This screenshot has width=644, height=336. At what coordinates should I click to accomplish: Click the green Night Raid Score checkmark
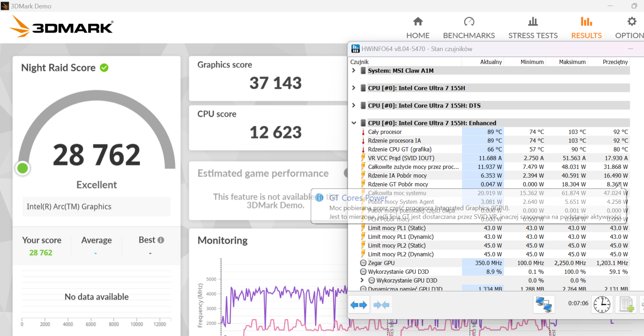104,68
